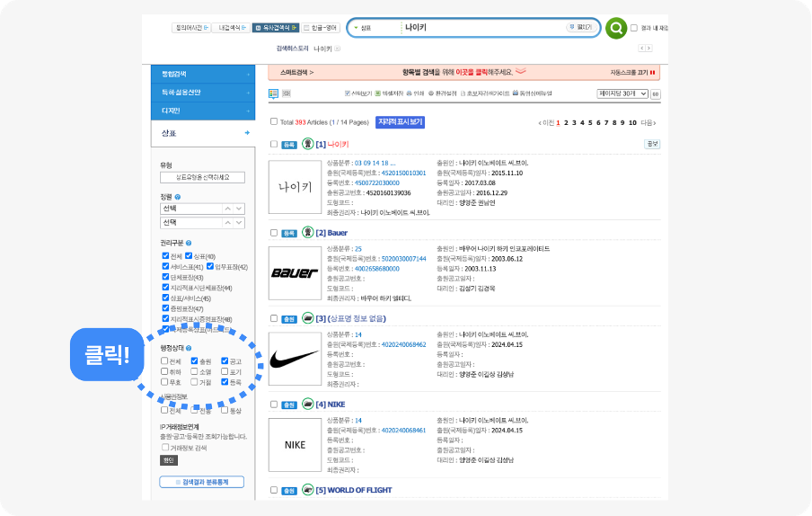
Task: Open first 정렬 선택 dropdown arrow
Action: coord(239,209)
